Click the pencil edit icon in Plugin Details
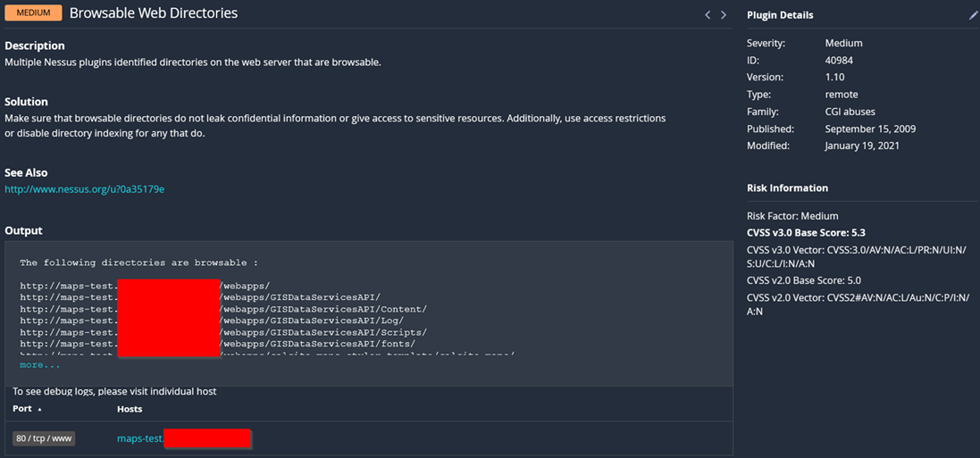Screen dimensions: 980x458 click(x=974, y=15)
